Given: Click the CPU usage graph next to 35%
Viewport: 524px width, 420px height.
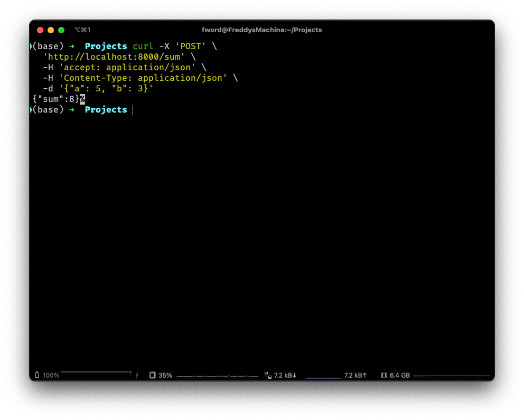Looking at the screenshot, I should coord(217,376).
